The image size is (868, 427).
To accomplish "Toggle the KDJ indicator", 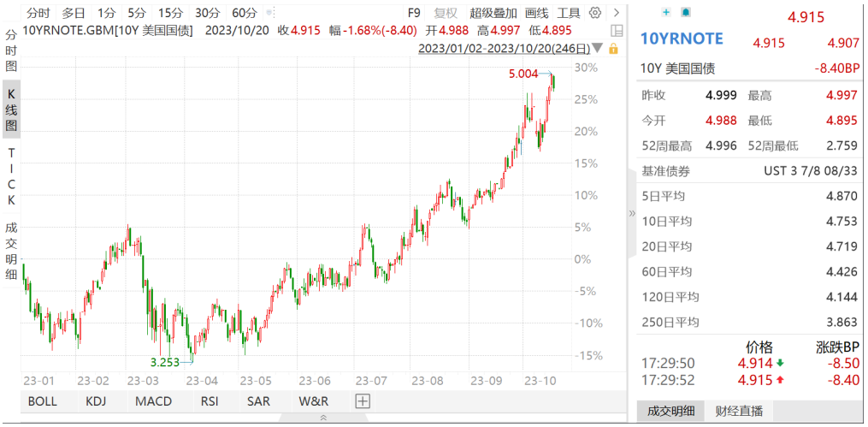I will pos(96,400).
